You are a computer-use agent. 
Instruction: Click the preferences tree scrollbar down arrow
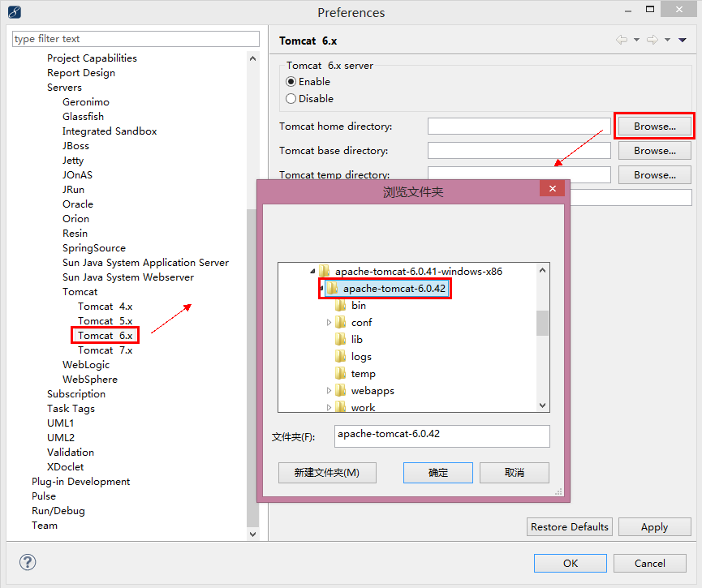click(252, 534)
